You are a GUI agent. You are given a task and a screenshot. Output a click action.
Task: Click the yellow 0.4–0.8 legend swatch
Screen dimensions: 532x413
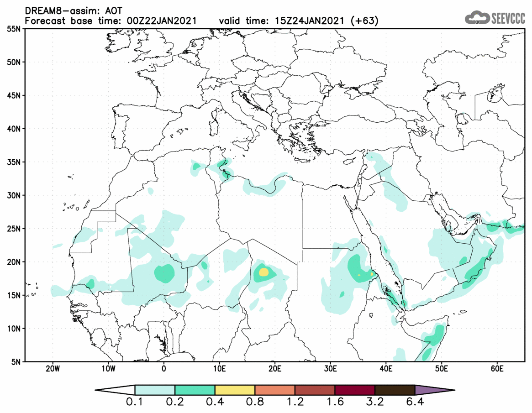pyautogui.click(x=235, y=390)
